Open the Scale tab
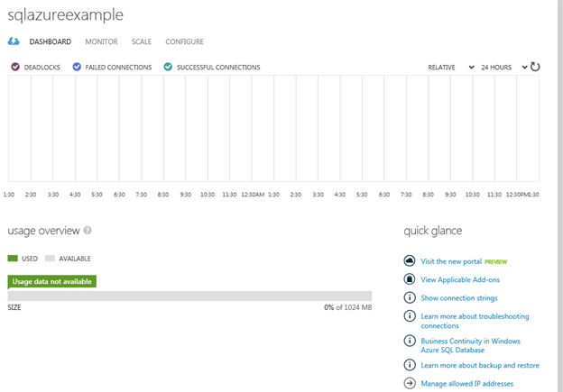This screenshot has width=563, height=392. pyautogui.click(x=142, y=41)
